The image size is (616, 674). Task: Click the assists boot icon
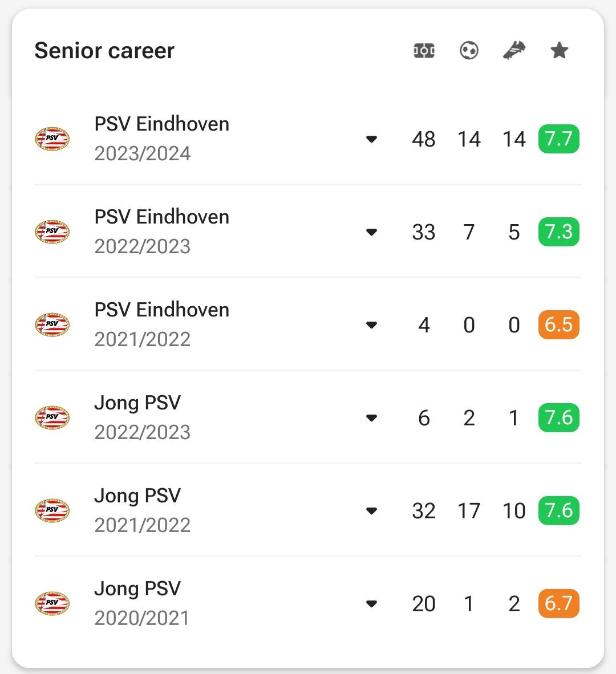(514, 50)
